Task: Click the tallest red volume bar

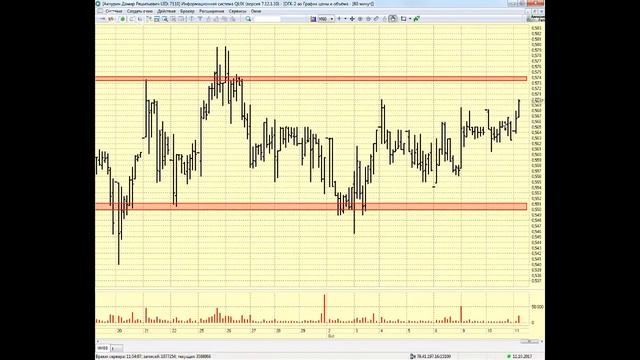Action: point(325,309)
